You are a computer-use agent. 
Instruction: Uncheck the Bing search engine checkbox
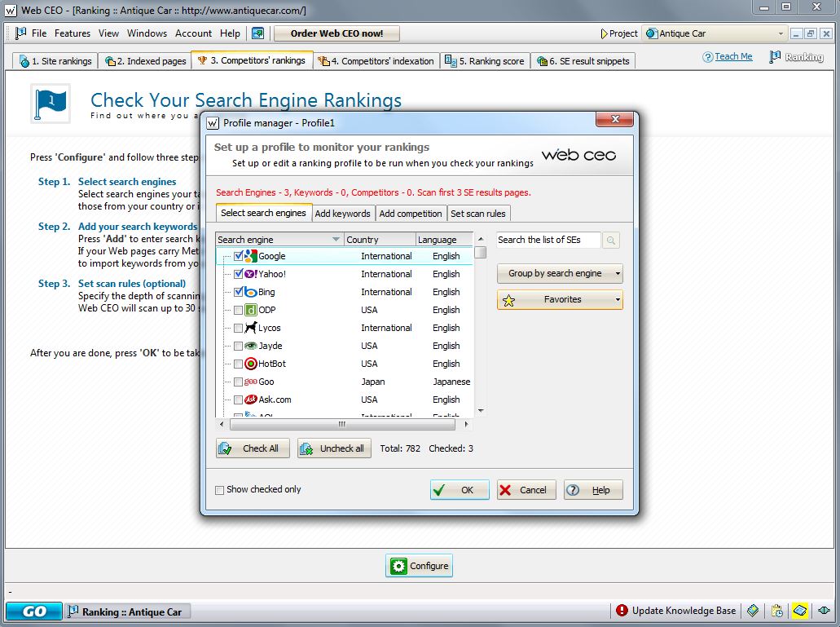(x=239, y=292)
